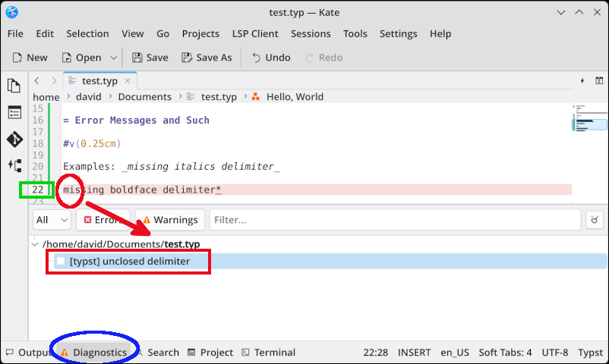This screenshot has width=609, height=364.
Task: Click the home breadcrumb segment
Action: point(46,97)
